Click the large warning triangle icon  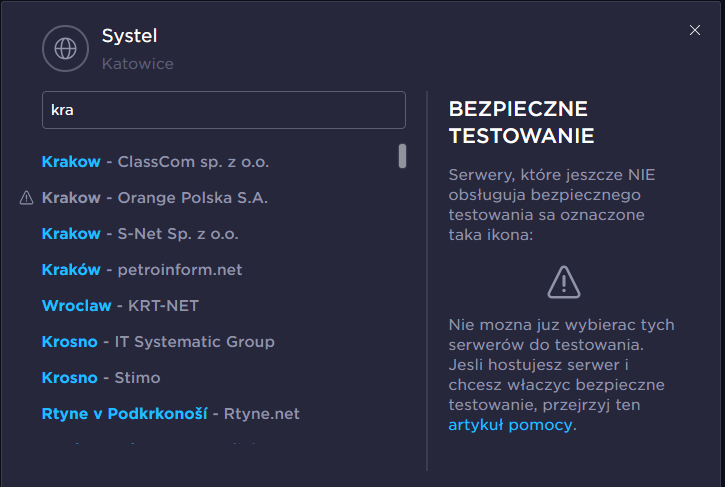click(x=564, y=282)
